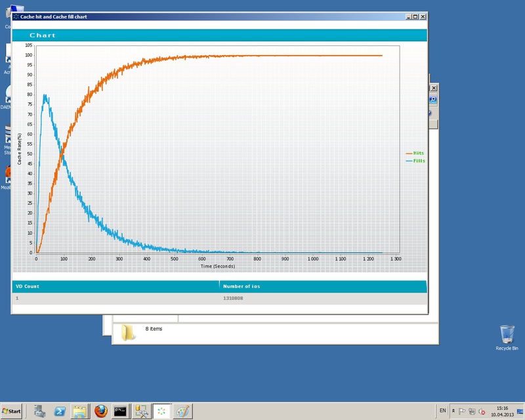Click the Fills legend entry
525x420 pixels.
pos(415,161)
